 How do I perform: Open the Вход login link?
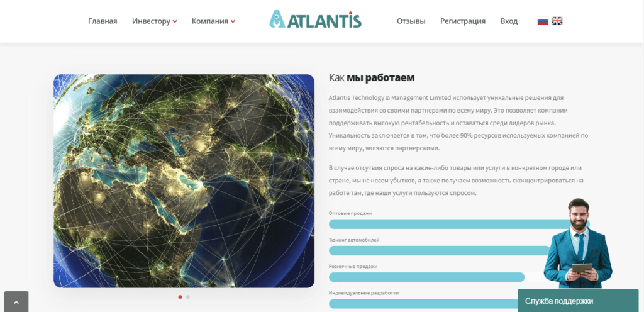(509, 21)
